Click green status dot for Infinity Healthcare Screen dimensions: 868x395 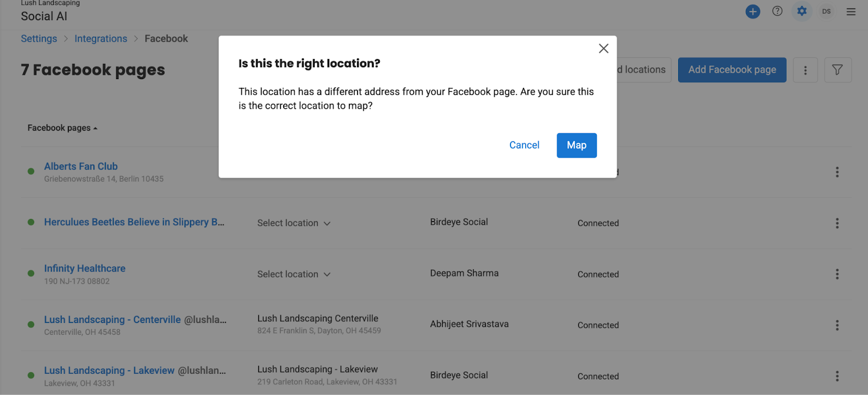pyautogui.click(x=31, y=274)
